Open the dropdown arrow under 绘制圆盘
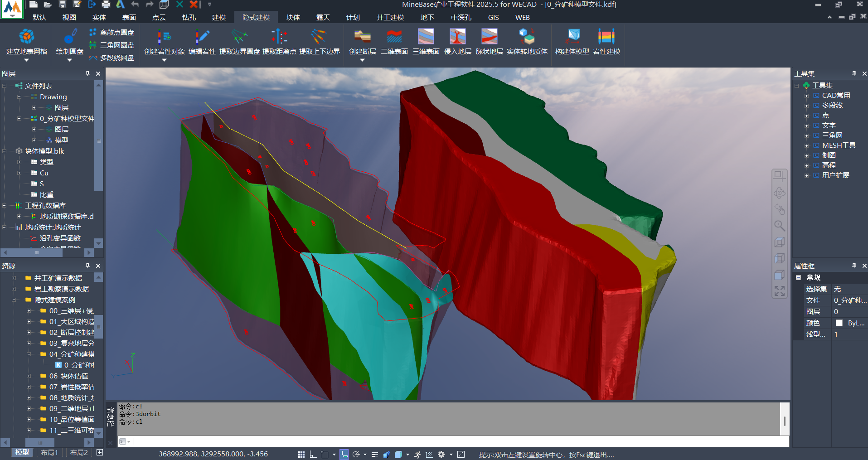868x460 pixels. (x=69, y=60)
